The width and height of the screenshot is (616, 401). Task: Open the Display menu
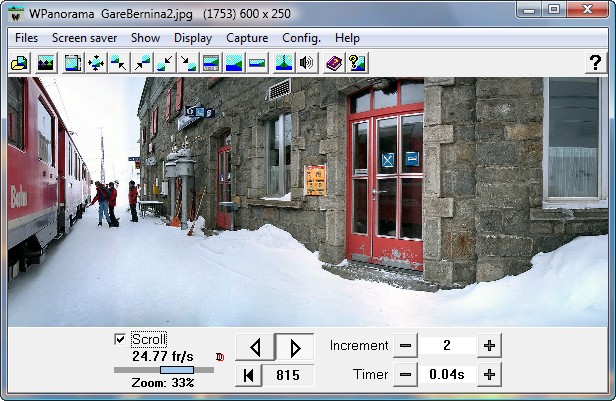pos(193,38)
